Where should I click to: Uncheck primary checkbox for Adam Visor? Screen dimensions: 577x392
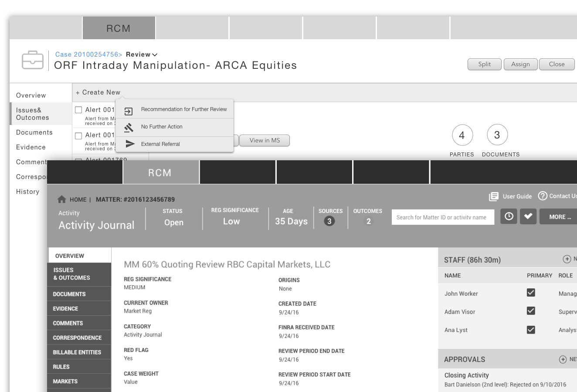tap(531, 311)
